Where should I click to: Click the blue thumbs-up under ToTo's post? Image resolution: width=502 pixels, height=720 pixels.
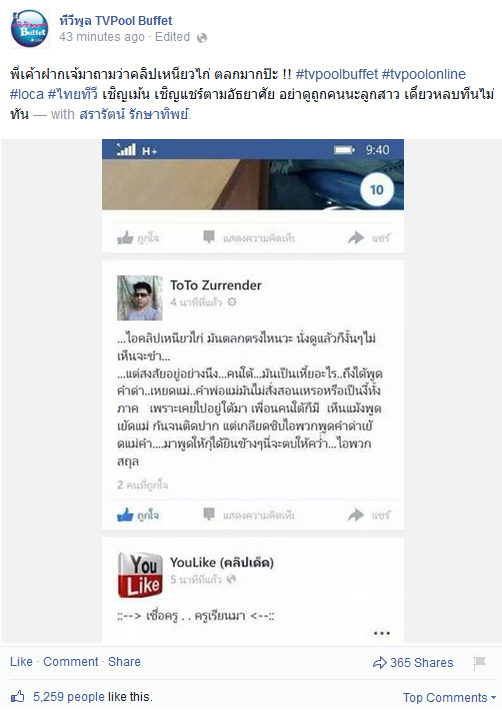tap(125, 515)
